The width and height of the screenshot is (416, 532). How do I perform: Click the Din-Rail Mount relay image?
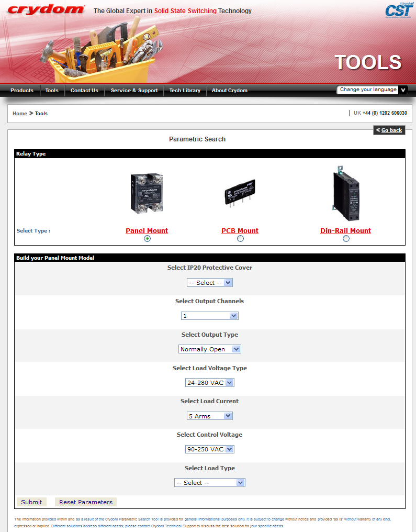click(x=345, y=193)
